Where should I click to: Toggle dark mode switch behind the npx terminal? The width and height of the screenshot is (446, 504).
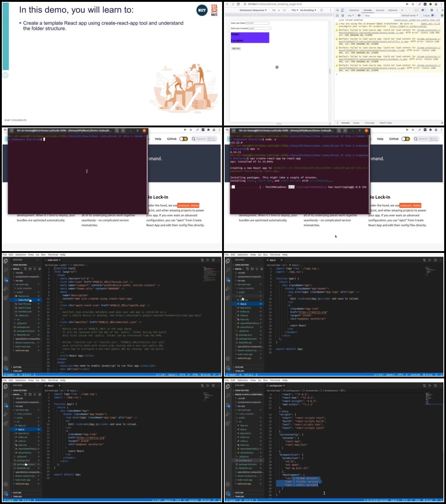point(406,139)
